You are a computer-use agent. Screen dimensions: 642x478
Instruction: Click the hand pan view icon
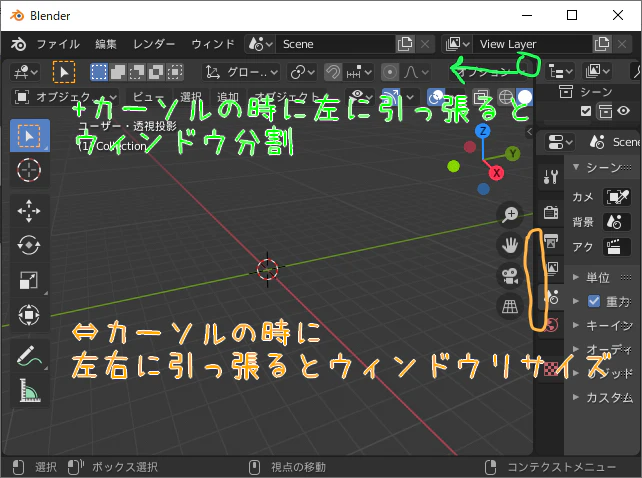pyautogui.click(x=510, y=245)
